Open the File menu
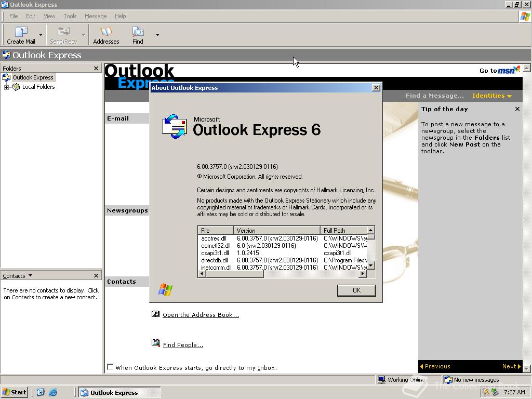532x399 pixels. (14, 16)
